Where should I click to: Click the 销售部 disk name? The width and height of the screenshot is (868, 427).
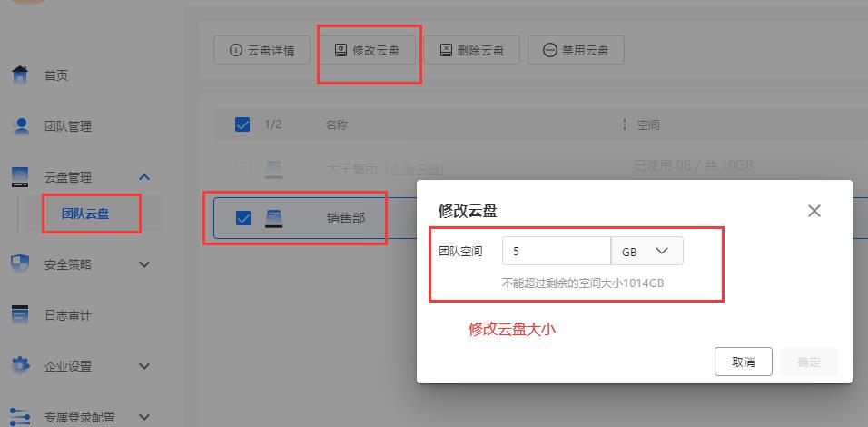point(346,218)
